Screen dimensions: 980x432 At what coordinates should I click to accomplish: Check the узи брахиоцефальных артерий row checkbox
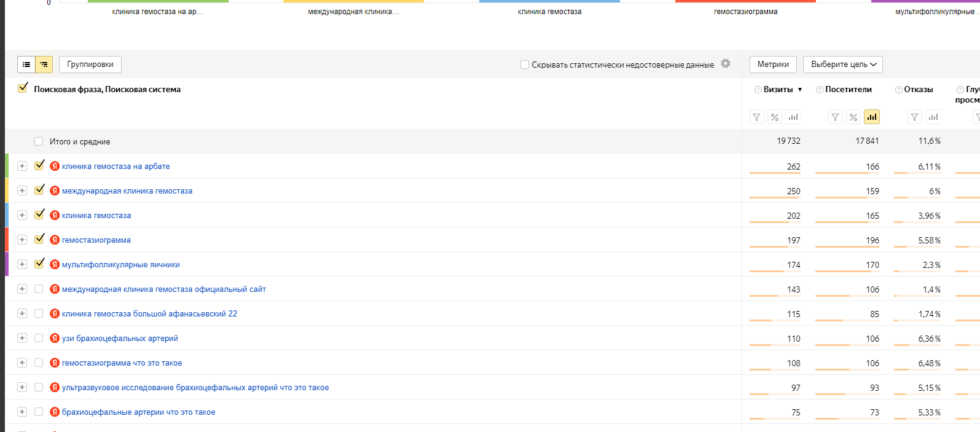coord(39,338)
